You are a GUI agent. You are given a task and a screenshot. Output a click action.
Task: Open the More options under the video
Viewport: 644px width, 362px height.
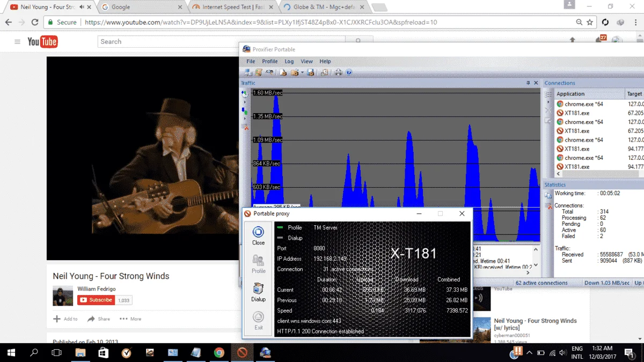[130, 319]
